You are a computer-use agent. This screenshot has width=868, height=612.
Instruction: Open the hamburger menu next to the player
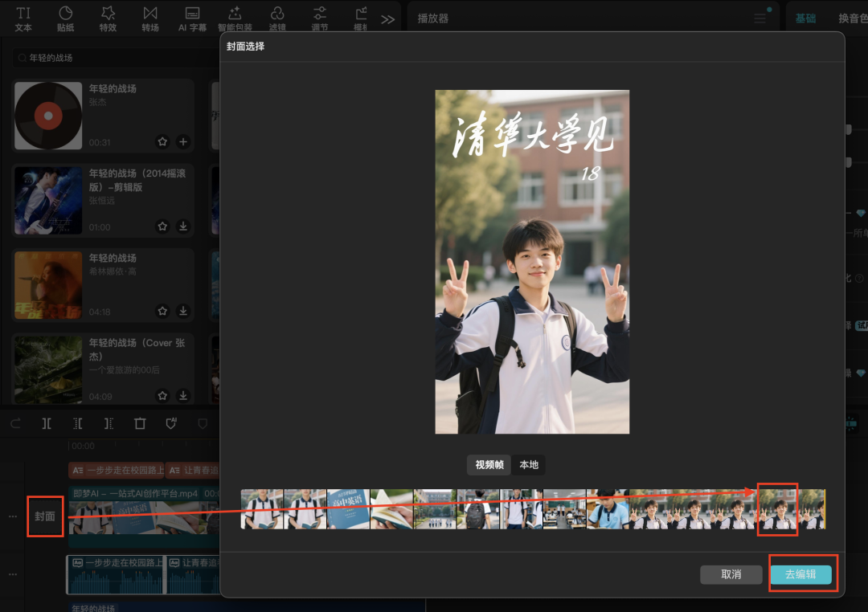(758, 18)
